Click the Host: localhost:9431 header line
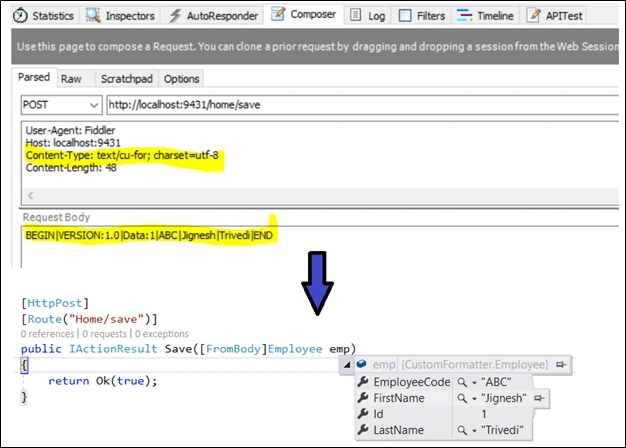The image size is (626, 448). coord(73,143)
